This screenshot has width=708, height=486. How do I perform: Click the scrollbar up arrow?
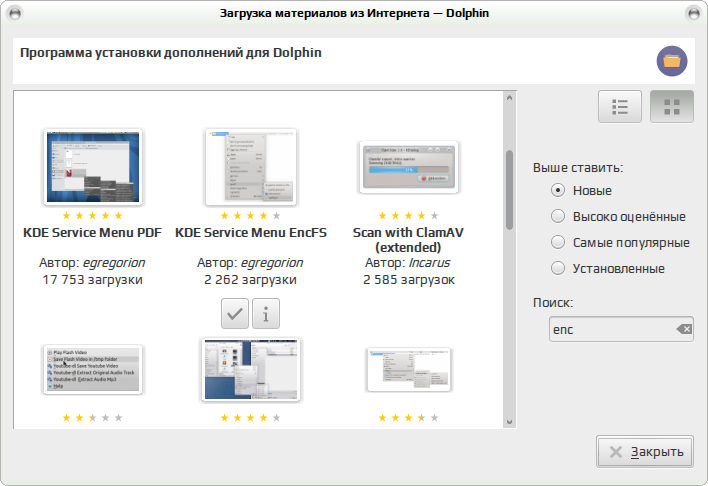tap(509, 98)
